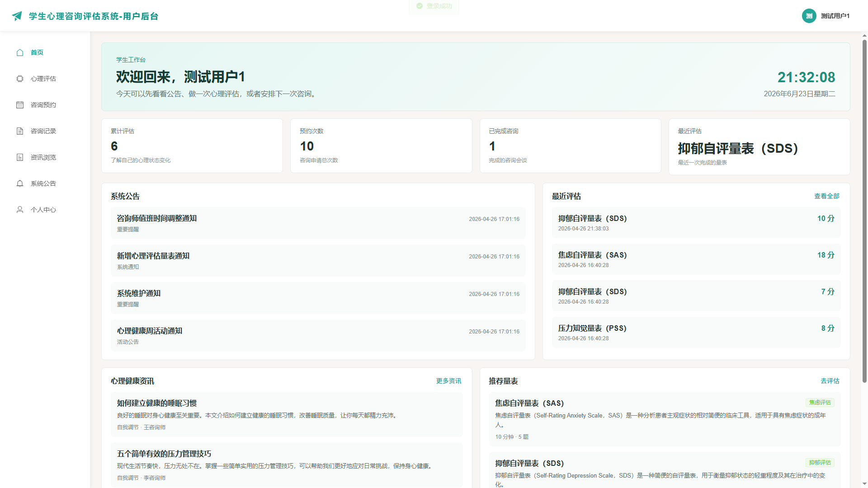Viewport: 868px width, 488px height.
Task: Select 焦虑自评量表 record scored 18 分
Action: 696,259
